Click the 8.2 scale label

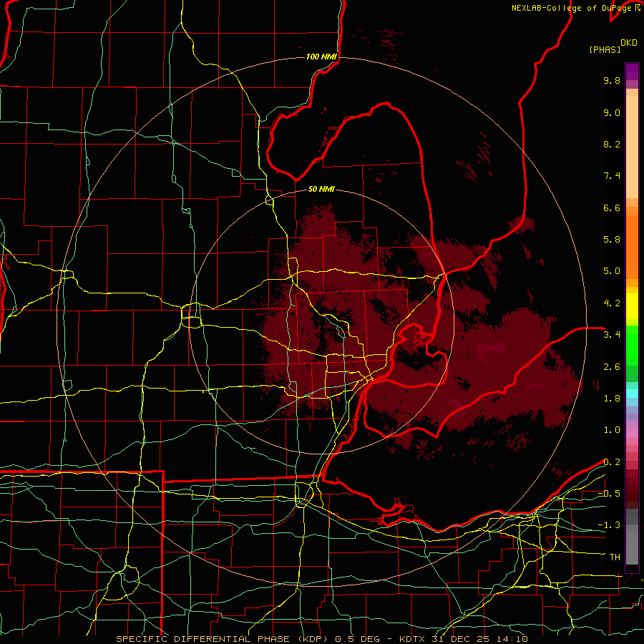pyautogui.click(x=612, y=144)
